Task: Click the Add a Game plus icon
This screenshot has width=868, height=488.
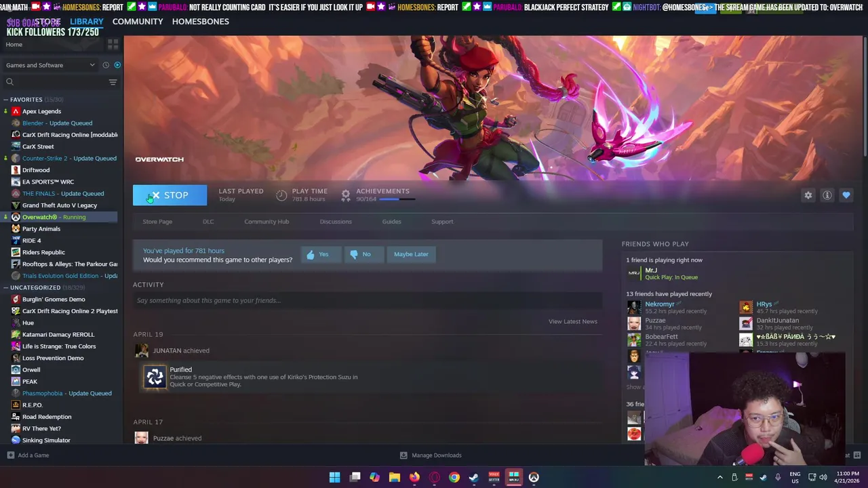Action: tap(10, 455)
